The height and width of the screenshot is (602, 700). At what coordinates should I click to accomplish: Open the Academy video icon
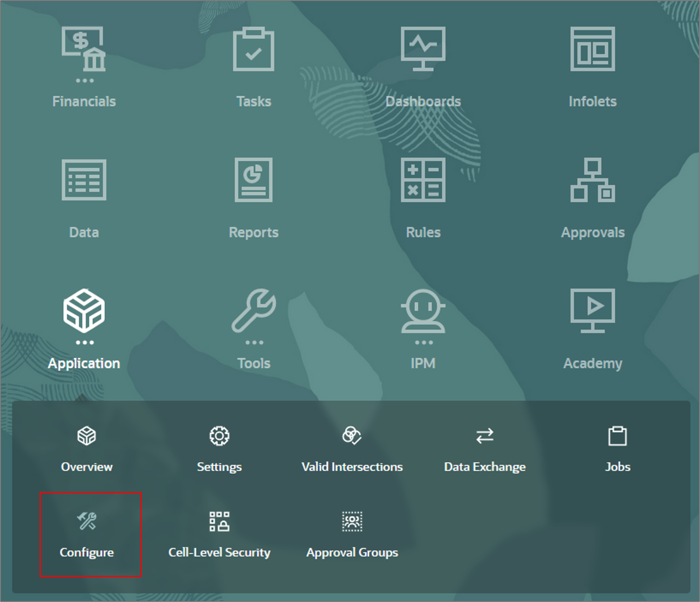coord(593,310)
